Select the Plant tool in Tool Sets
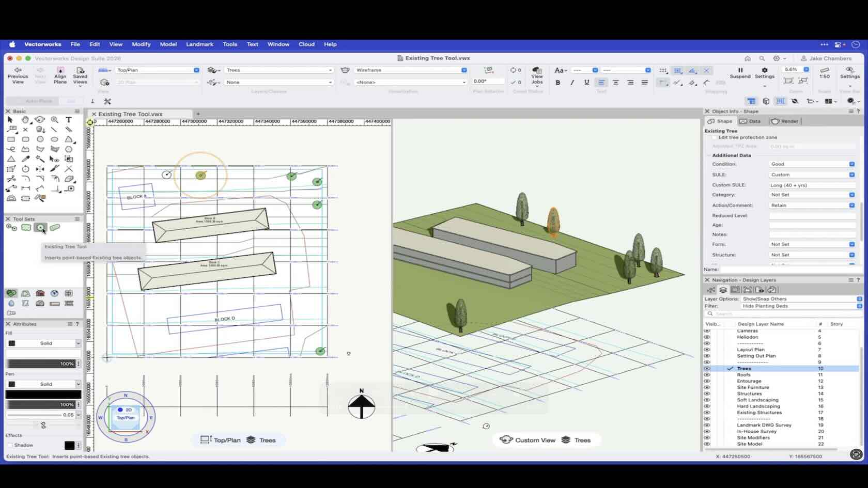 pos(11,228)
